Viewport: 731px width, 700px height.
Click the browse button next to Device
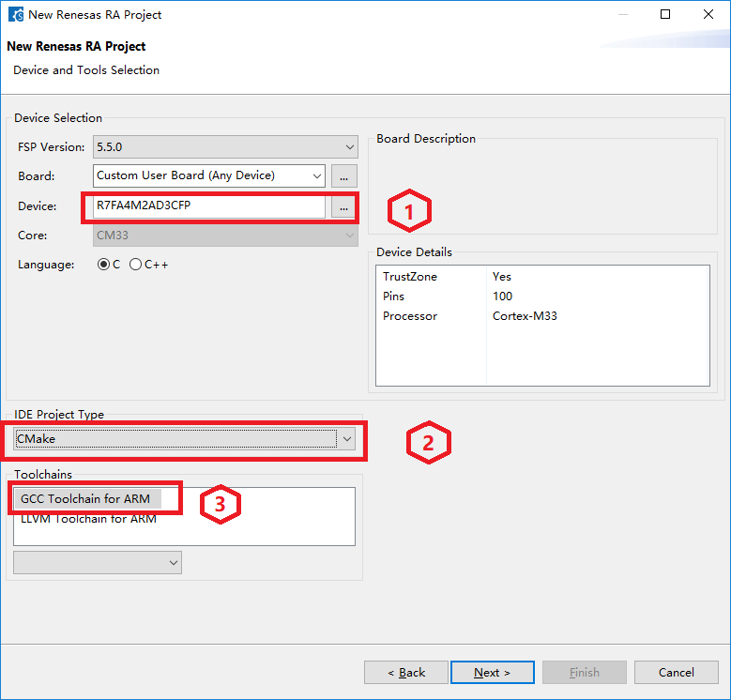pyautogui.click(x=343, y=206)
